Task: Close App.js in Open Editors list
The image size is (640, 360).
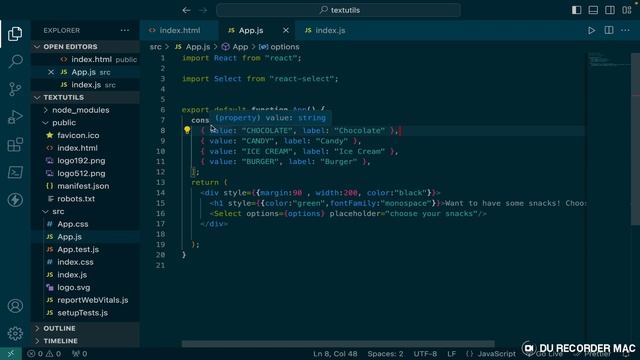Action: click(51, 72)
